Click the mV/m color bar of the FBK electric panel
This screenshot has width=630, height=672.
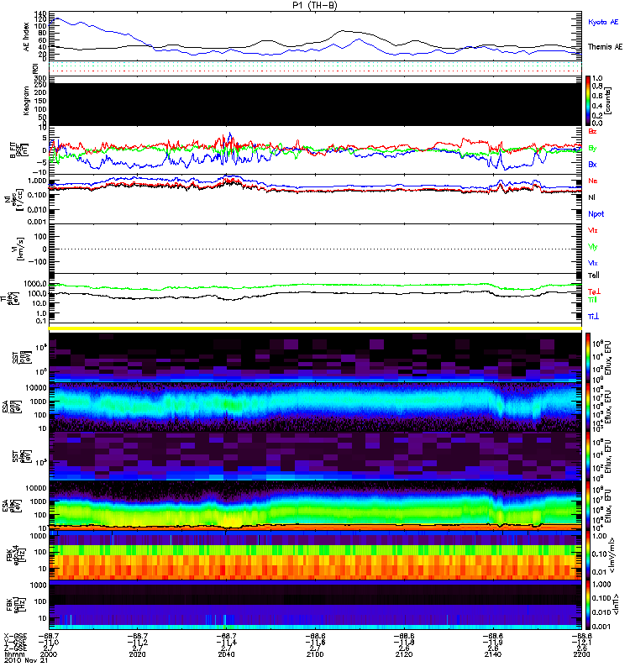588,555
